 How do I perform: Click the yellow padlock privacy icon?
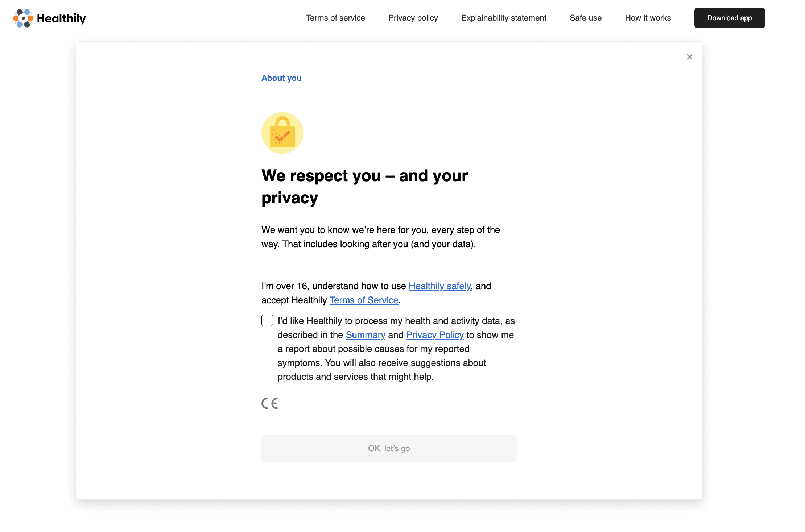coord(282,133)
